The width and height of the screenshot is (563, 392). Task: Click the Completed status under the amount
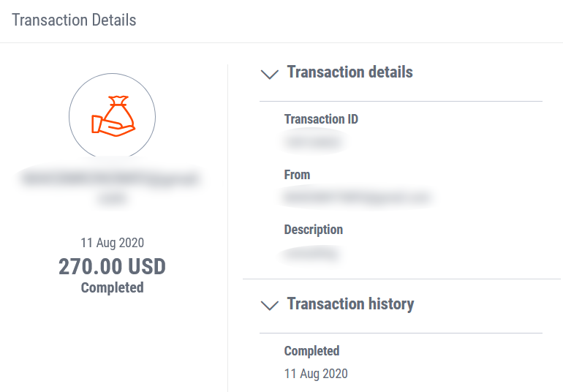[112, 287]
